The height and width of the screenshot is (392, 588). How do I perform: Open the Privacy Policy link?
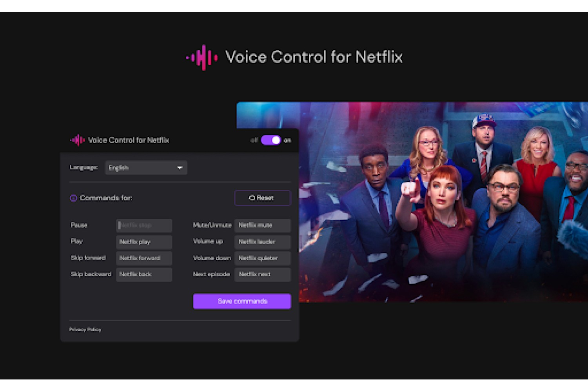85,329
